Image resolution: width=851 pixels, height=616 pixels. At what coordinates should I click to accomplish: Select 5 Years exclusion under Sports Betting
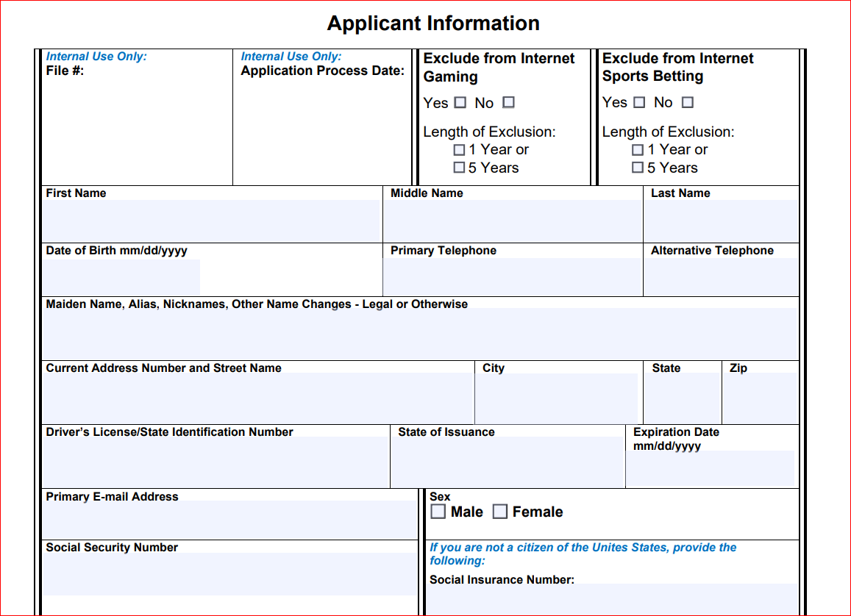[x=637, y=167]
